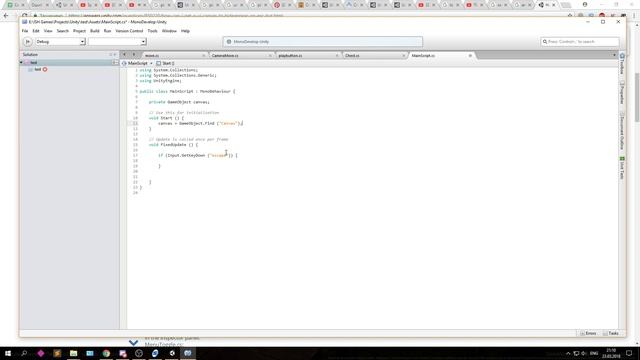Open the document list dropdown arrow
The width and height of the screenshot is (640, 360).
click(614, 55)
